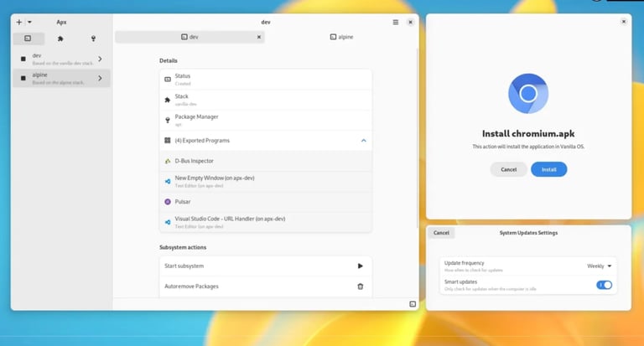Image resolution: width=644 pixels, height=346 pixels.
Task: Click Install for chromium.apk
Action: point(548,169)
